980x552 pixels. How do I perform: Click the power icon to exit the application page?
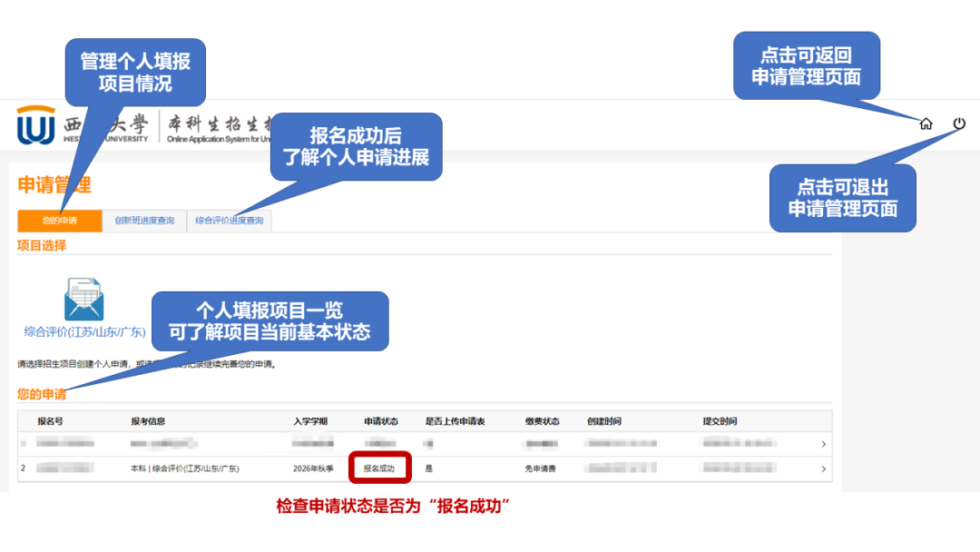click(x=959, y=124)
